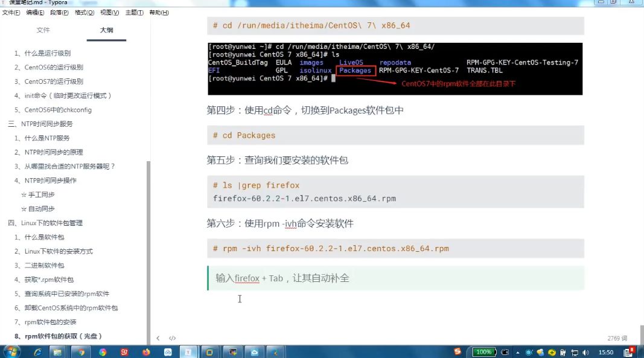This screenshot has height=358, width=644.
Task: Click the Typora taskbar icon
Action: [188, 351]
